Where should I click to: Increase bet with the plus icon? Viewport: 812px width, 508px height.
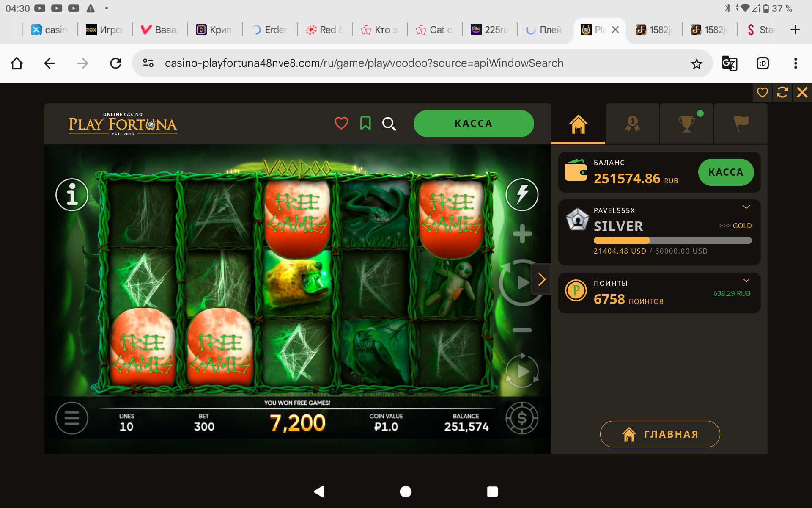point(522,234)
